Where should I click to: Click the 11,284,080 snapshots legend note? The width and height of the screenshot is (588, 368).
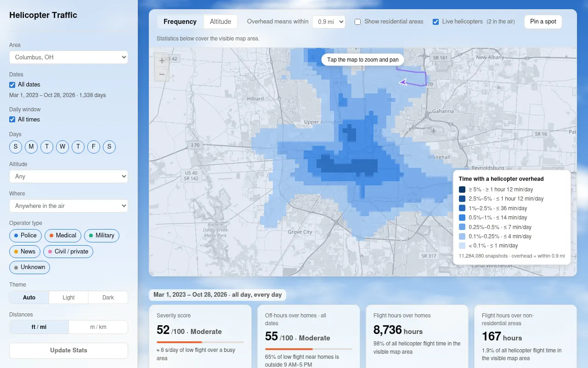coord(512,256)
